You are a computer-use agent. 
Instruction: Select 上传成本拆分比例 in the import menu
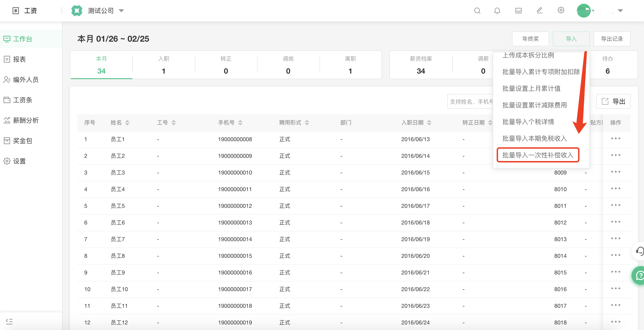528,55
